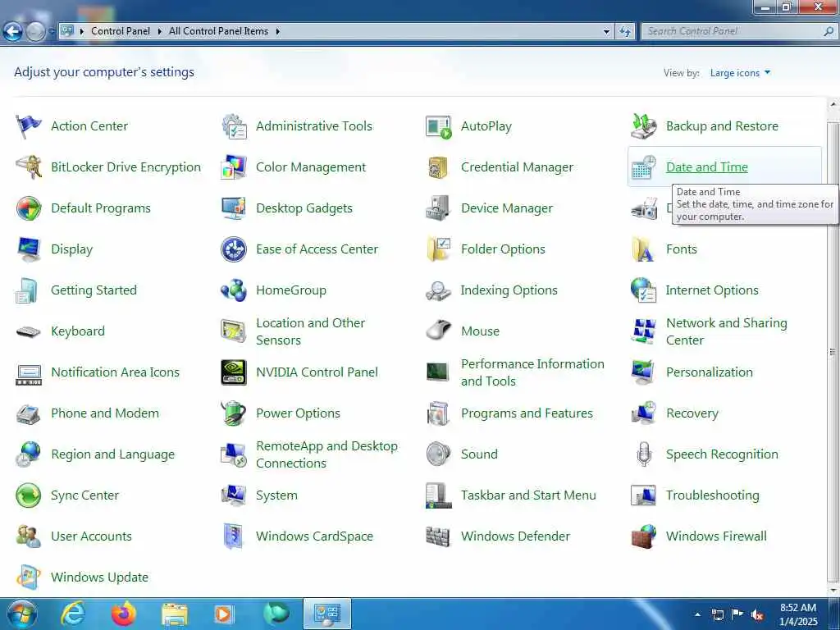Open the Action Center flag icon
This screenshot has width=840, height=630.
tap(28, 126)
